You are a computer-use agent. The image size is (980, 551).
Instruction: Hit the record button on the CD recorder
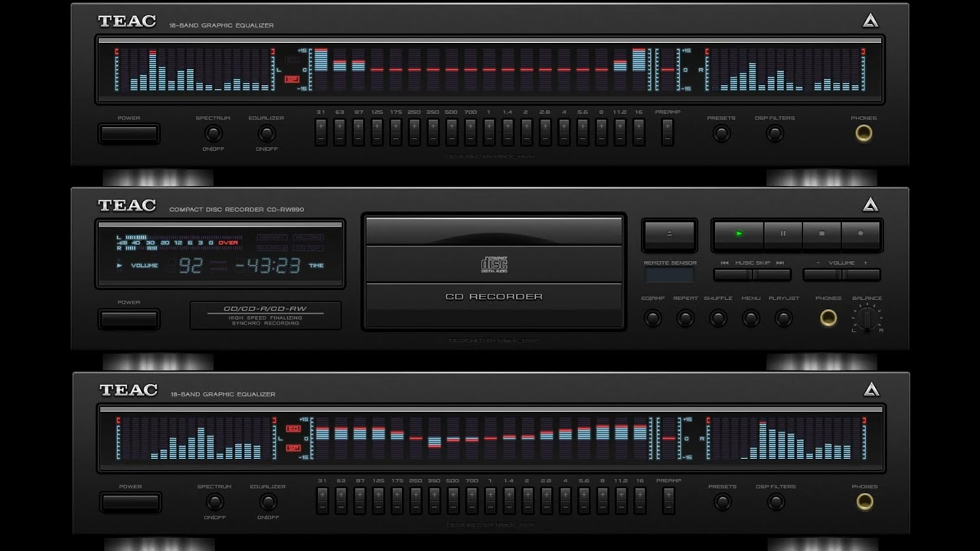[861, 234]
